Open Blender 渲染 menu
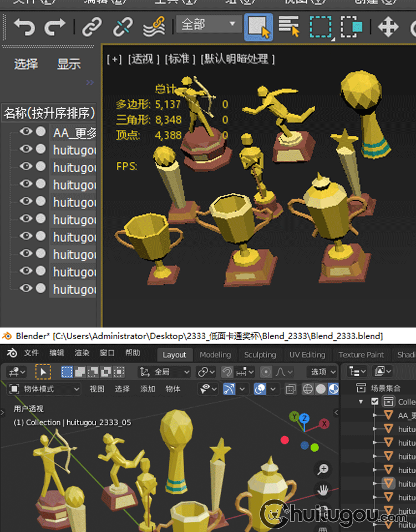This screenshot has width=416, height=532. (82, 353)
